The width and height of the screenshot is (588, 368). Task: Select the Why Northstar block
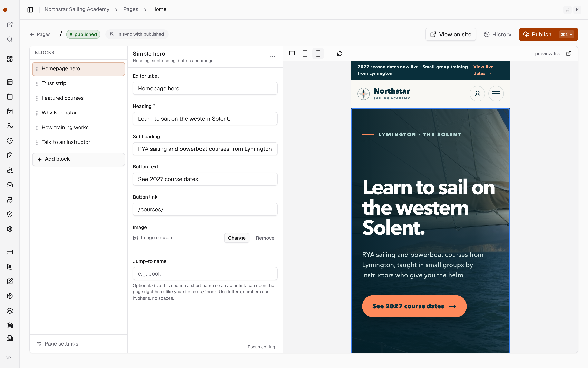coord(78,113)
